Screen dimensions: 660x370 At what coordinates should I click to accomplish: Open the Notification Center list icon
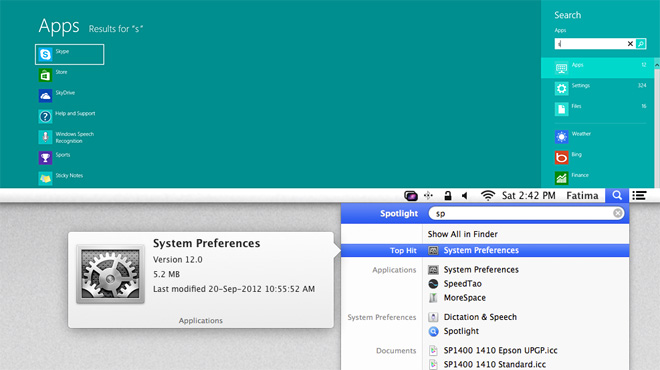pos(639,195)
